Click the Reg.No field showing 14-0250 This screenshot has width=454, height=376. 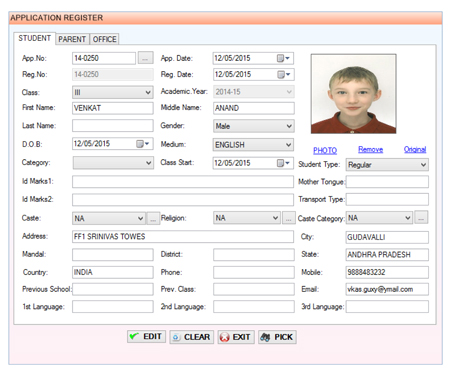[113, 74]
